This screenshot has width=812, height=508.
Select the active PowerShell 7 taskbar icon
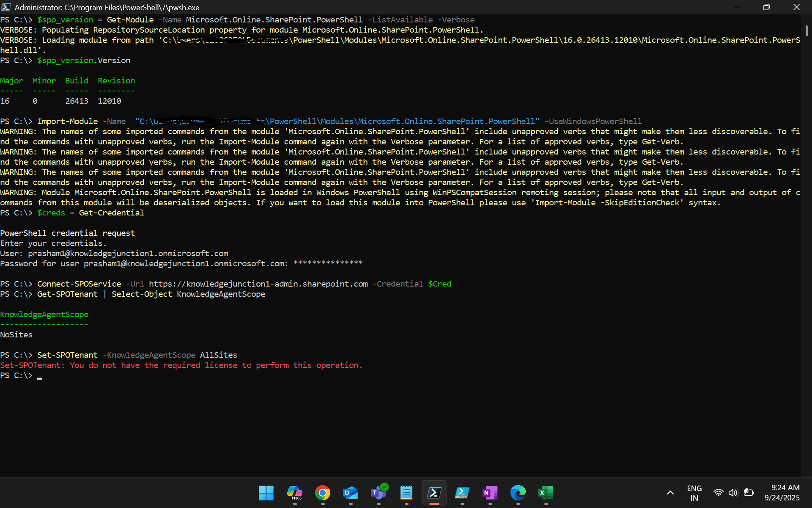coord(434,494)
